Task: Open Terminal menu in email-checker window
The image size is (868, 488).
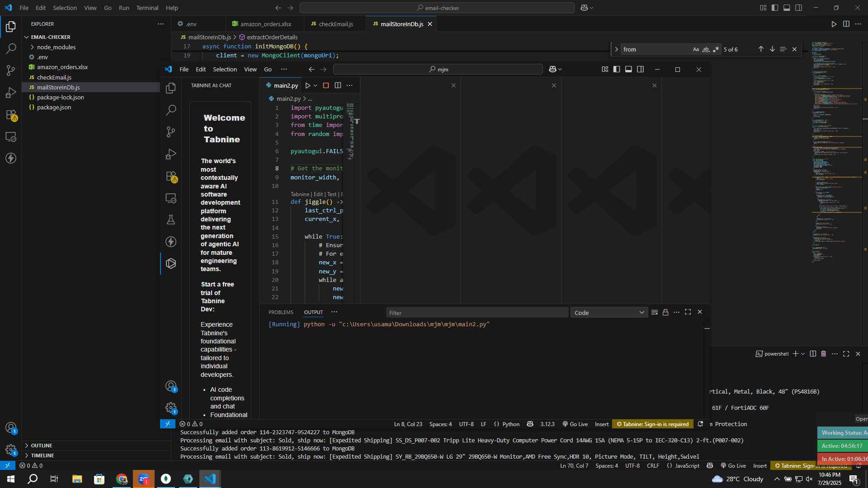Action: click(x=147, y=8)
